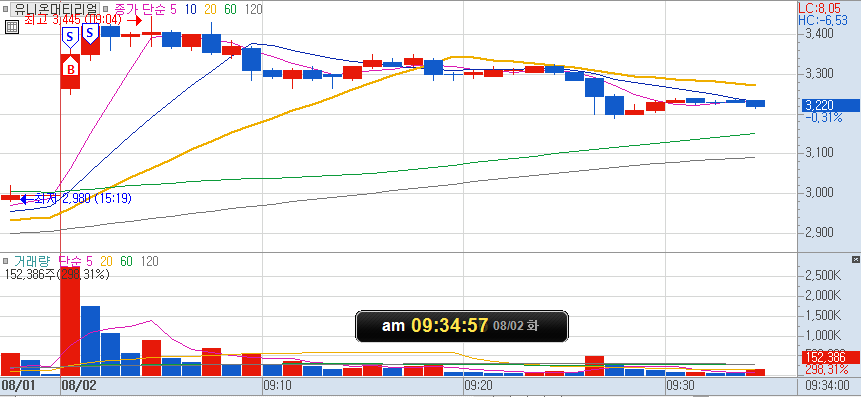The width and height of the screenshot is (861, 397).
Task: Open the data table grid icon
Action: [x=12, y=27]
